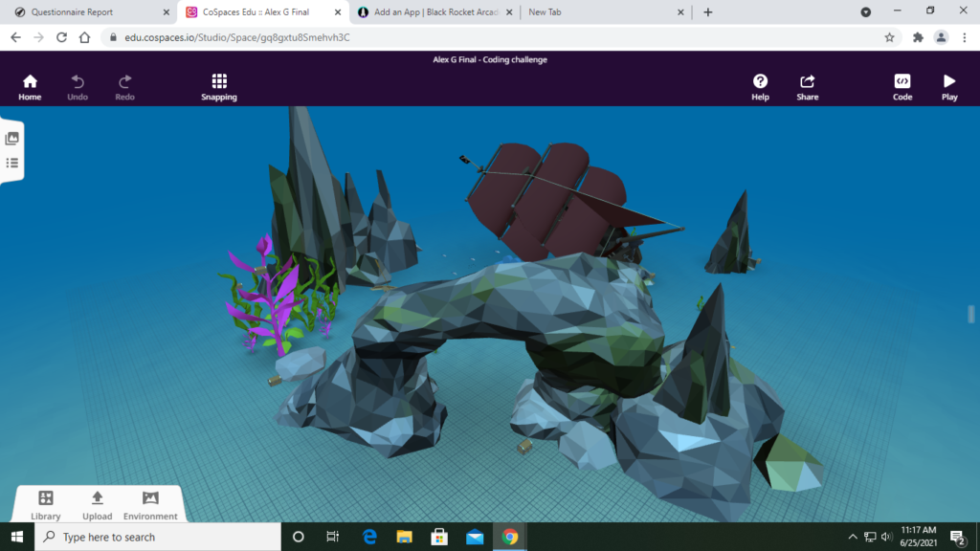Go to CoSpaces Home
Viewport: 980px width, 551px height.
click(x=30, y=87)
